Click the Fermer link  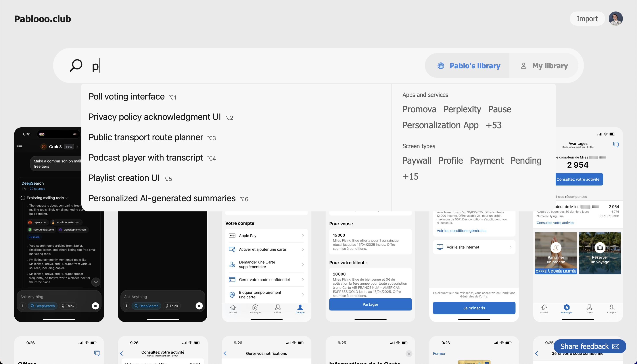coord(439,353)
